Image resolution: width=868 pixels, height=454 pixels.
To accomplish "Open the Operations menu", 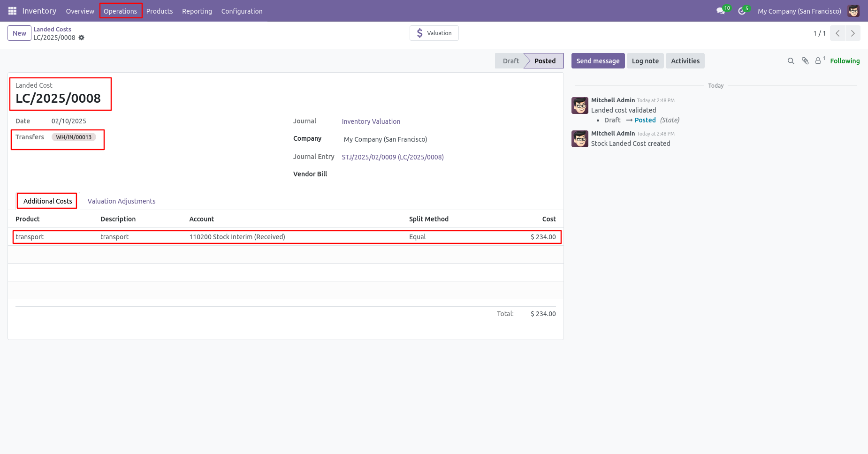I will pyautogui.click(x=120, y=11).
